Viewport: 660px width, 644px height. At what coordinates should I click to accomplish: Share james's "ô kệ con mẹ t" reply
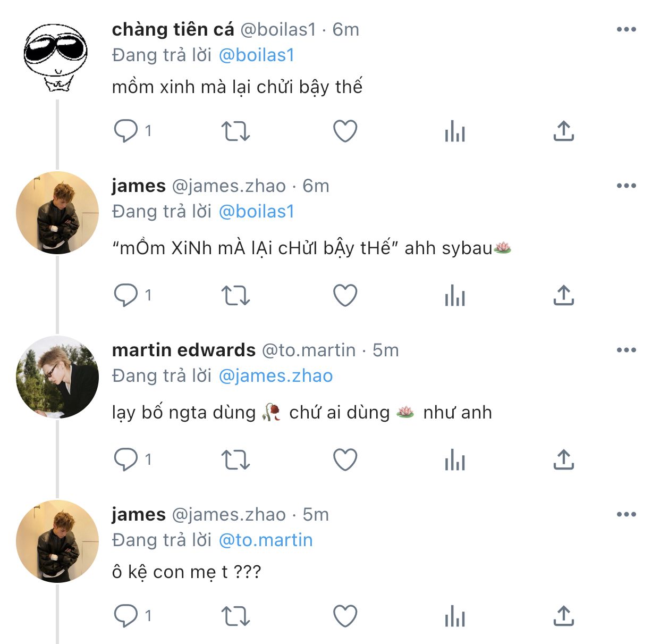tap(563, 616)
